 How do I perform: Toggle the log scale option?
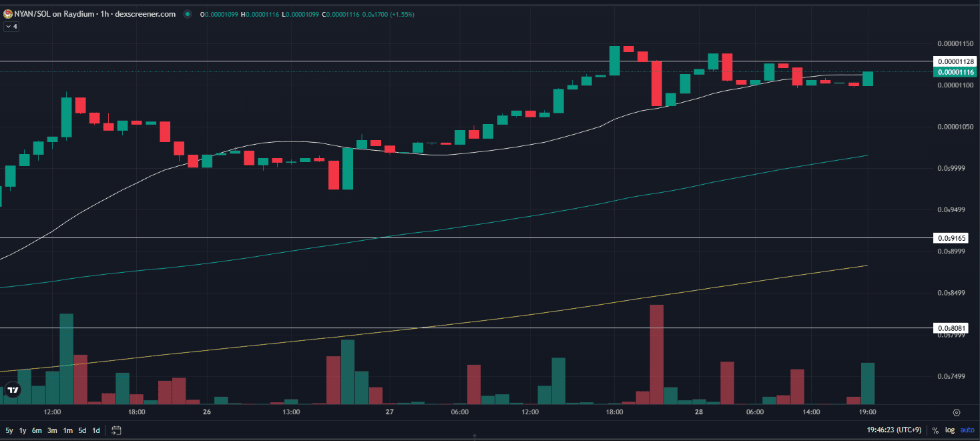pos(949,430)
